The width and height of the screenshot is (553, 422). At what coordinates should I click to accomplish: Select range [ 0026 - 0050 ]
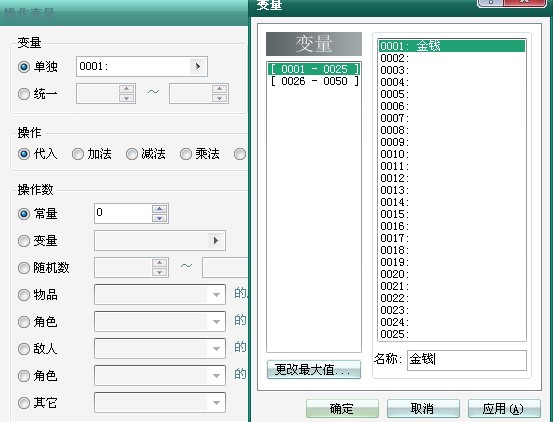(x=314, y=81)
